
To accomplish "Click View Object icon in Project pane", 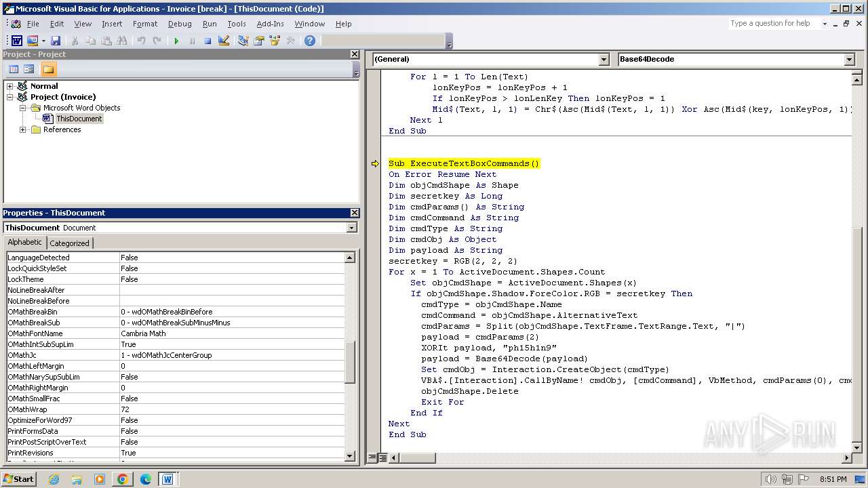I will point(28,69).
